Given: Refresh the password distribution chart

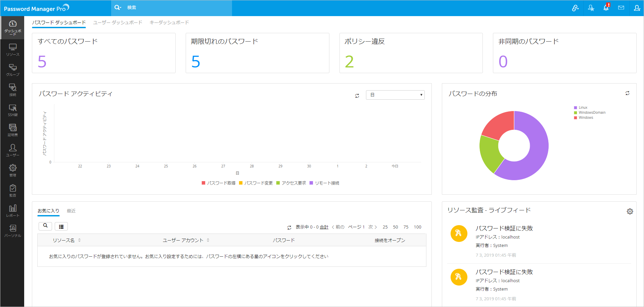Looking at the screenshot, I should (627, 93).
